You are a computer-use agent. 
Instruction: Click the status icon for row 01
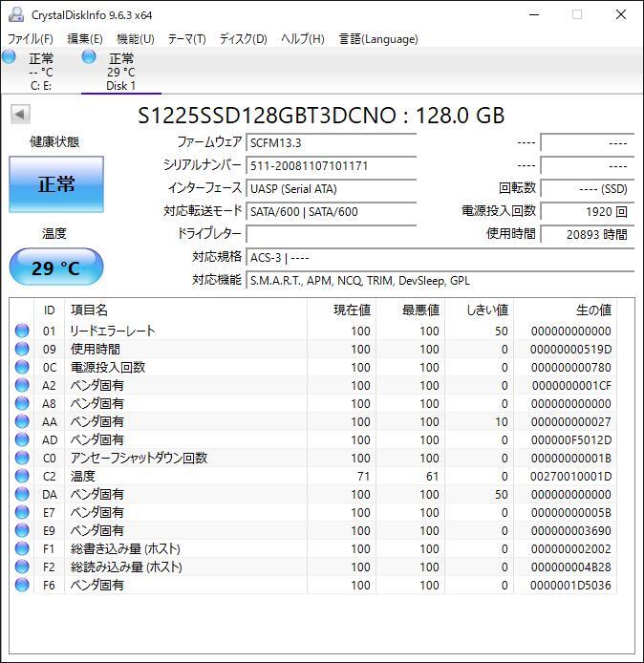22,331
